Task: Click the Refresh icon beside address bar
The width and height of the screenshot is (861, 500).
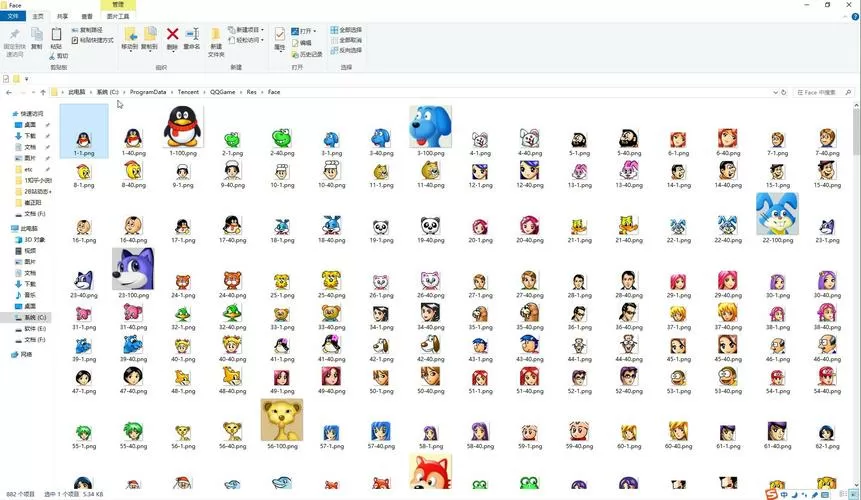Action: point(784,92)
